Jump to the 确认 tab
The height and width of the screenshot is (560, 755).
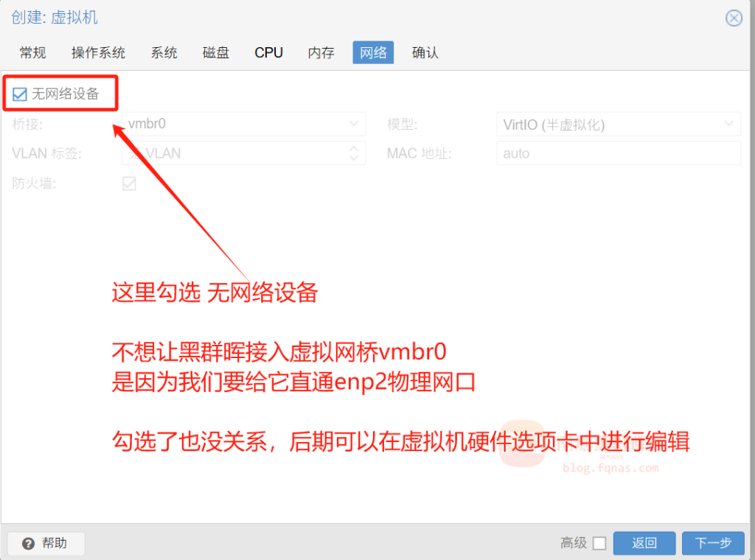click(x=425, y=53)
